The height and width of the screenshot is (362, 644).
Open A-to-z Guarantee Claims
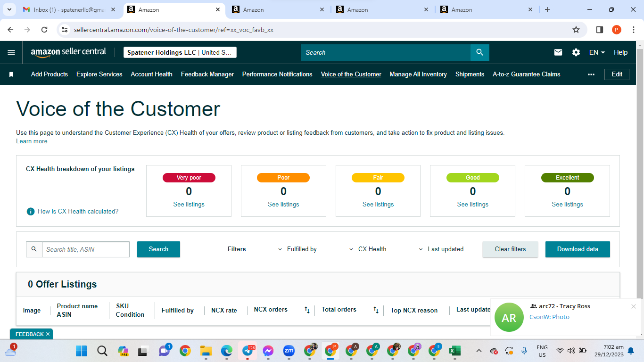click(527, 74)
